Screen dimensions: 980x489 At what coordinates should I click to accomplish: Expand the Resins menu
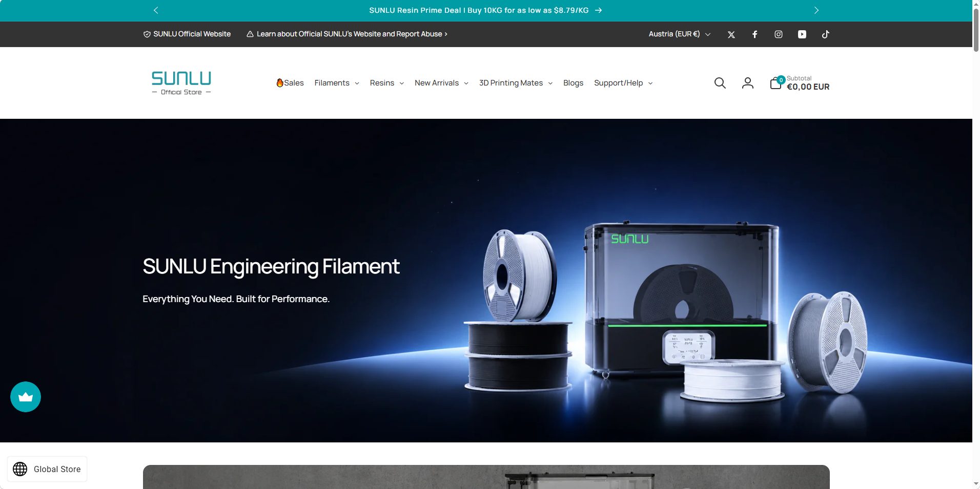[387, 83]
